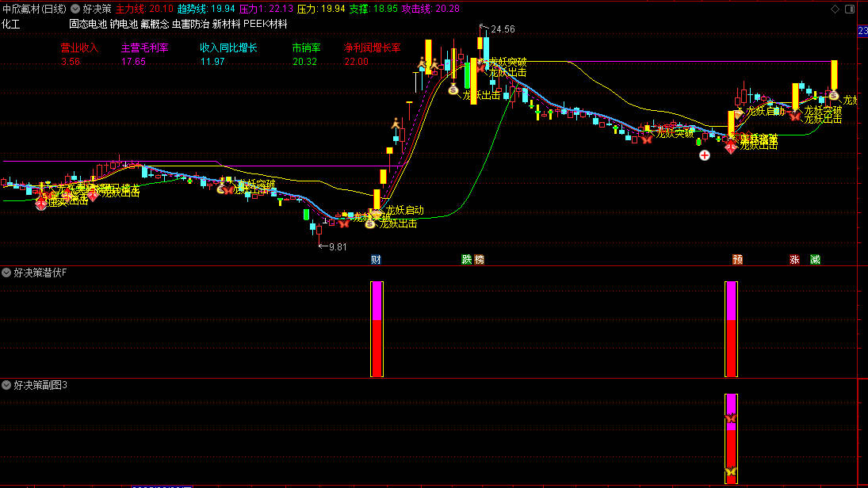Click the running-man icon on the rally

(x=396, y=124)
